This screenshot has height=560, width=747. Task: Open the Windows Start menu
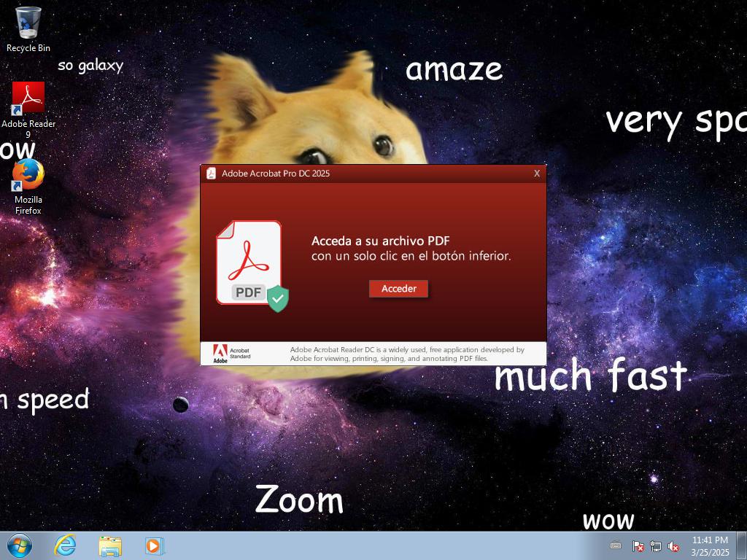(20, 545)
